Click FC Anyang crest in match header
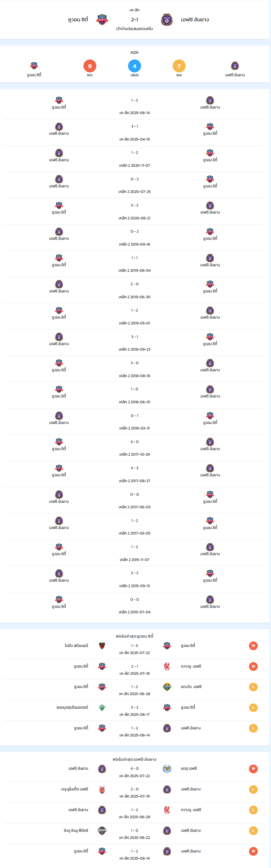This screenshot has height=868, width=271. pyautogui.click(x=167, y=20)
